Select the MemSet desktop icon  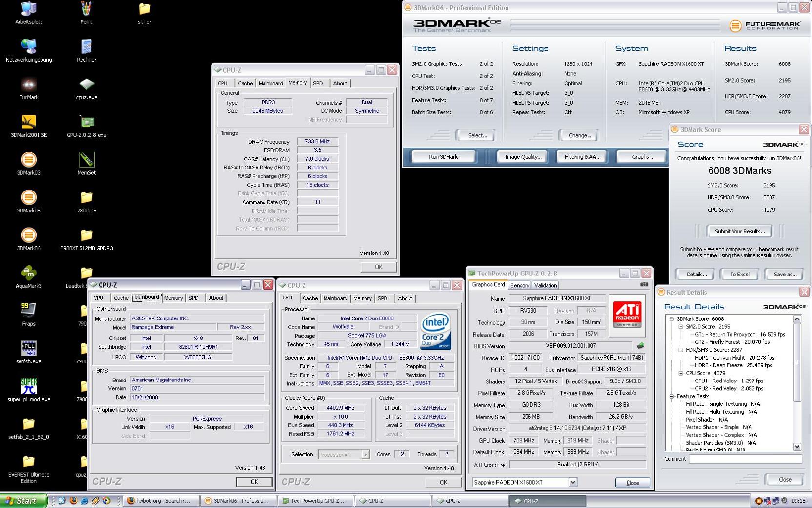pos(86,164)
